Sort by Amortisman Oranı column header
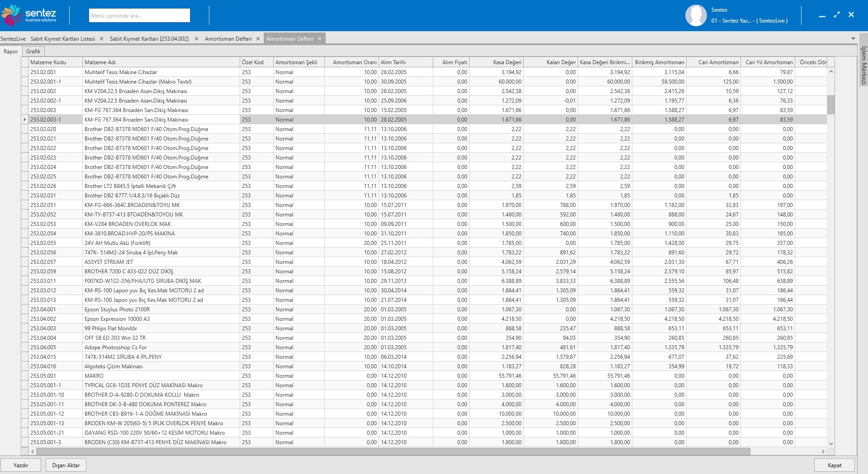Viewport: 868px width, 474px height. [351, 62]
